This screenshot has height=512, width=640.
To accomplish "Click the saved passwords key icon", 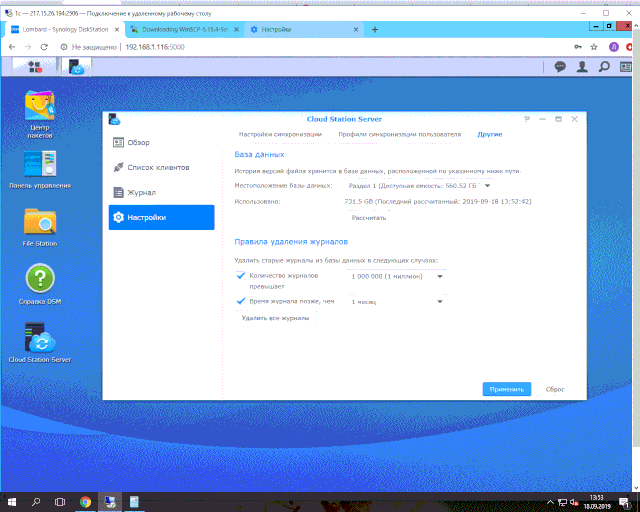I will 578,47.
